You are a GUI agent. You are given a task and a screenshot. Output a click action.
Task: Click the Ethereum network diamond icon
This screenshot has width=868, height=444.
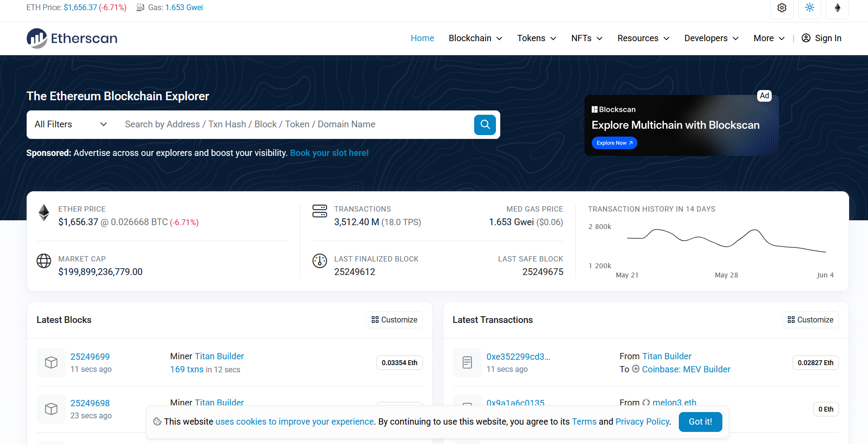(838, 8)
